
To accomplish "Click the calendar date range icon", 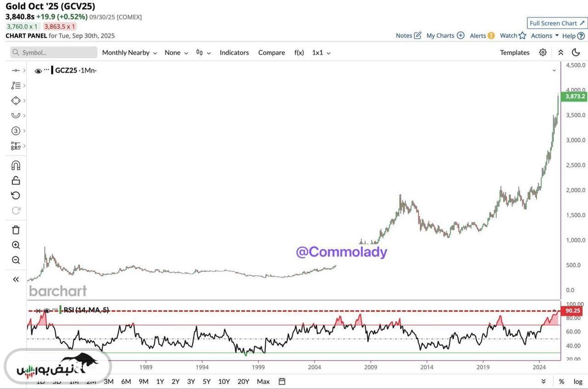I will coord(282,381).
